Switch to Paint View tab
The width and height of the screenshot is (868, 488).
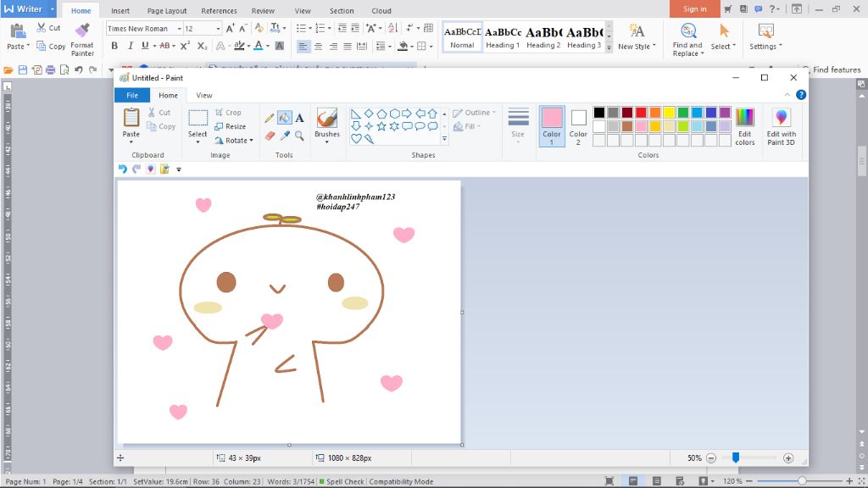click(203, 95)
